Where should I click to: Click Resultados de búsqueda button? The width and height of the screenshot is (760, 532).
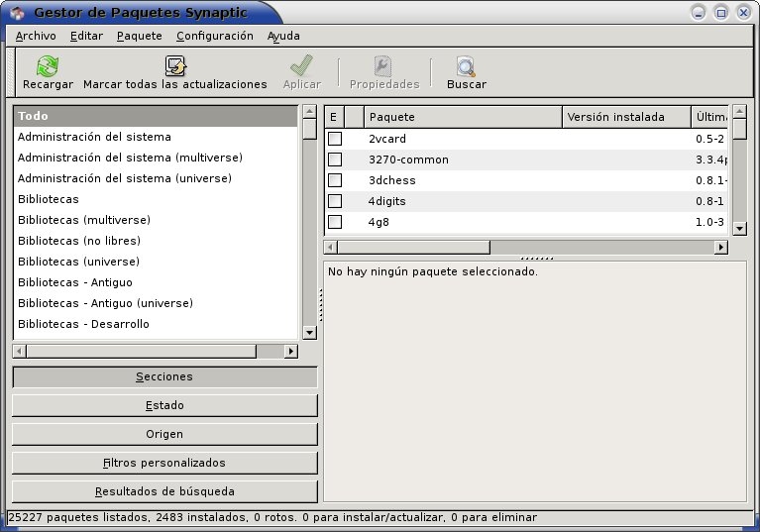[164, 491]
